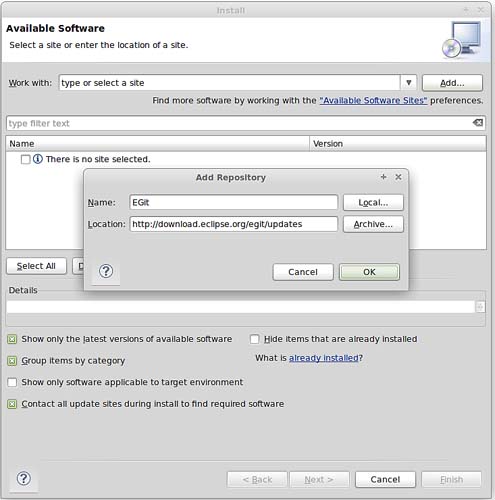The width and height of the screenshot is (495, 500).
Task: Toggle the 'There is no site selected' checkbox
Action: pyautogui.click(x=25, y=159)
